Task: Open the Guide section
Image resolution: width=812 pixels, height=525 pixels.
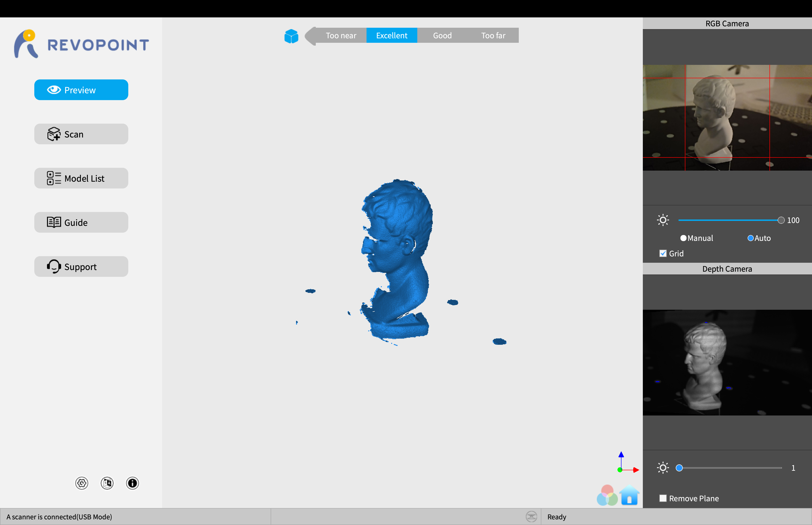Action: point(81,222)
